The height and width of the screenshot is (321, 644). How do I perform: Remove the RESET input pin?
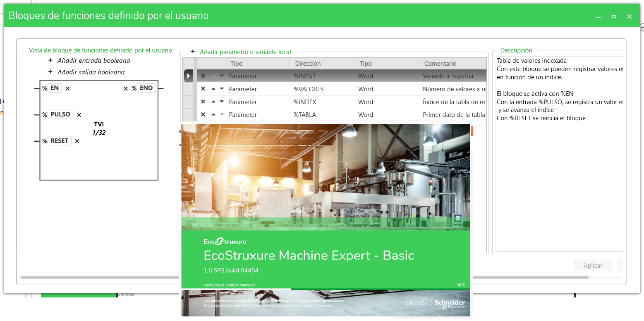77,140
